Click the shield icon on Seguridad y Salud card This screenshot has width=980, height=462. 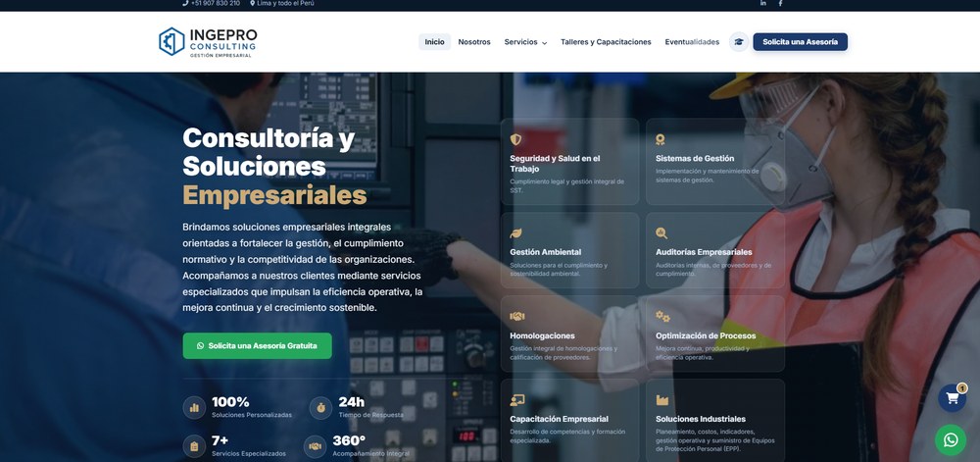[x=515, y=139]
